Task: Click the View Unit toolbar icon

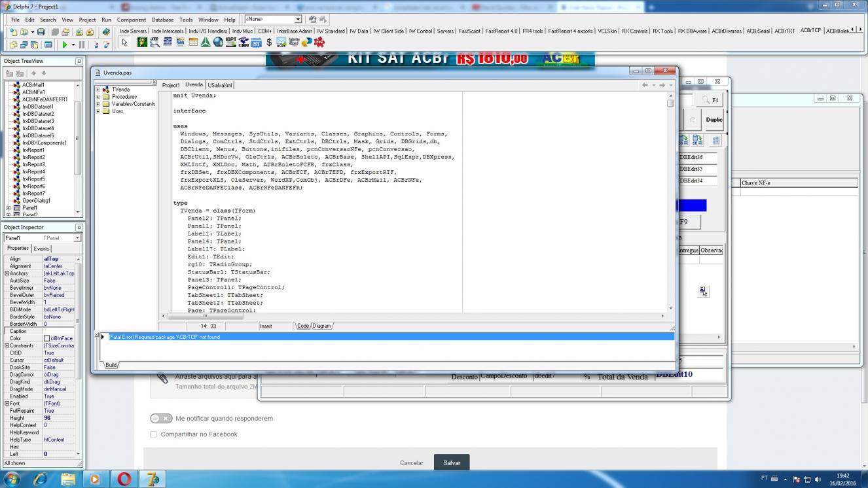Action: (13, 44)
